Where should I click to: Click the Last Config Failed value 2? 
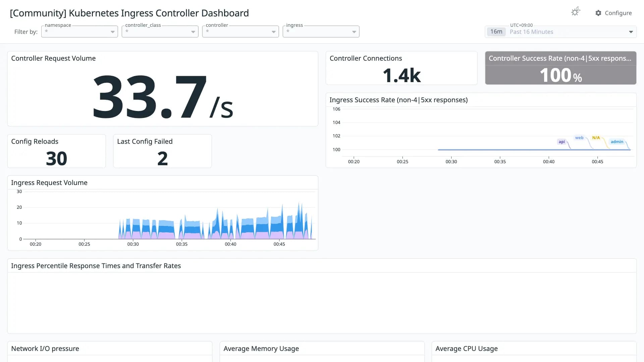click(162, 158)
